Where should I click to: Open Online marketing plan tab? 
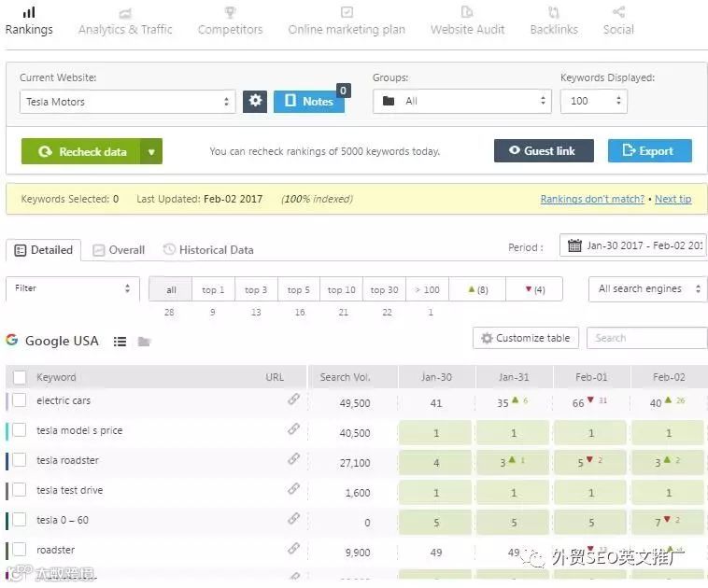tap(347, 21)
